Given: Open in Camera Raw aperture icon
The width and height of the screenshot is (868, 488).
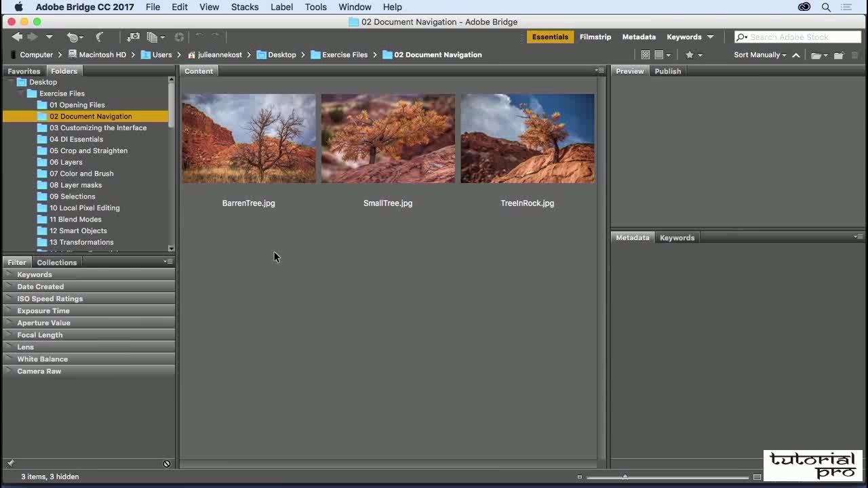Looking at the screenshot, I should pyautogui.click(x=179, y=37).
